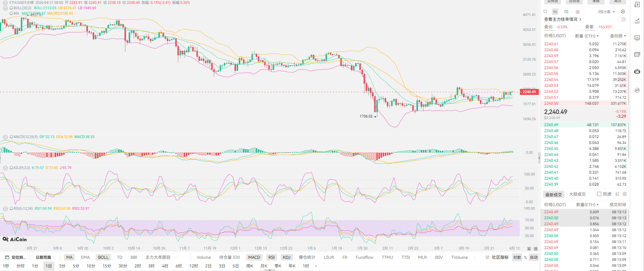This screenshot has height=271, width=644.
Task: Open the dollar note icon in sidebar
Action: tap(637, 5)
